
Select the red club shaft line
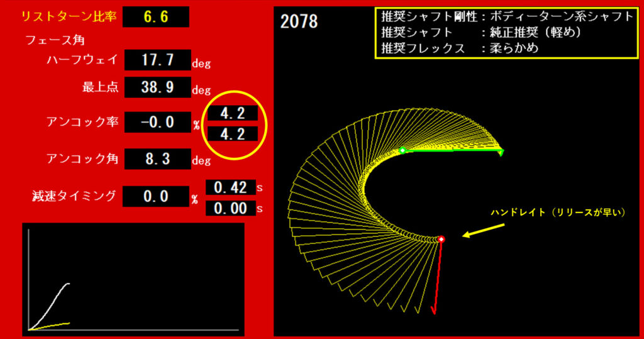pos(438,275)
